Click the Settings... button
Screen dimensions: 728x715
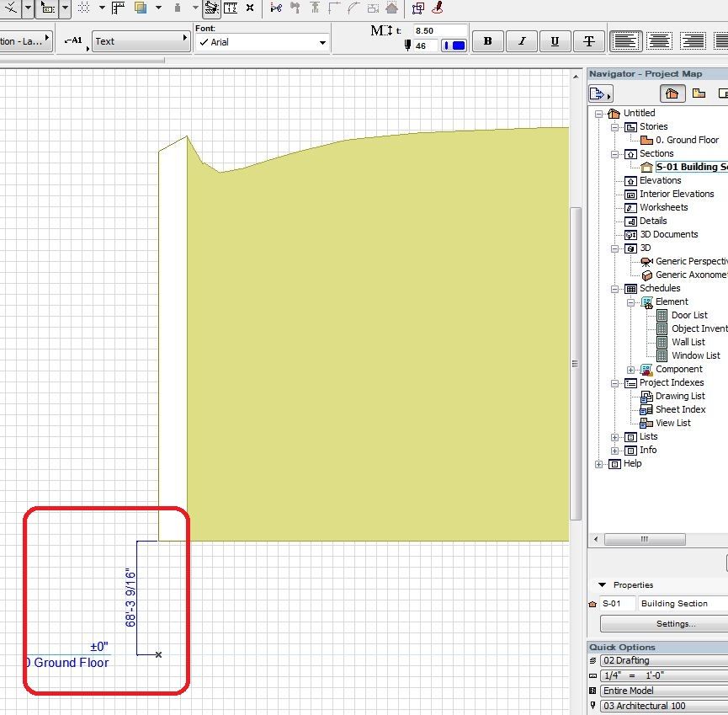point(675,624)
